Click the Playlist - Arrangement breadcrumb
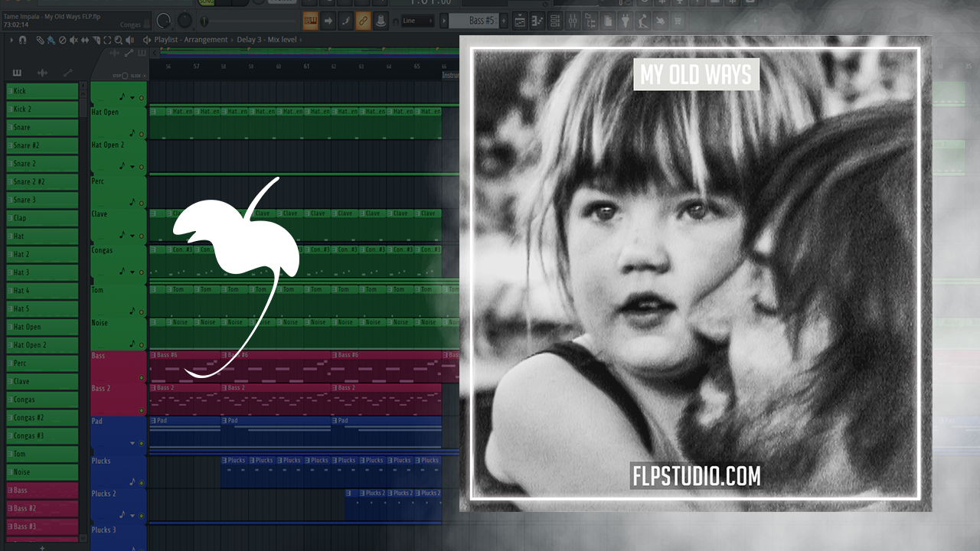This screenshot has width=980, height=551. tap(191, 40)
